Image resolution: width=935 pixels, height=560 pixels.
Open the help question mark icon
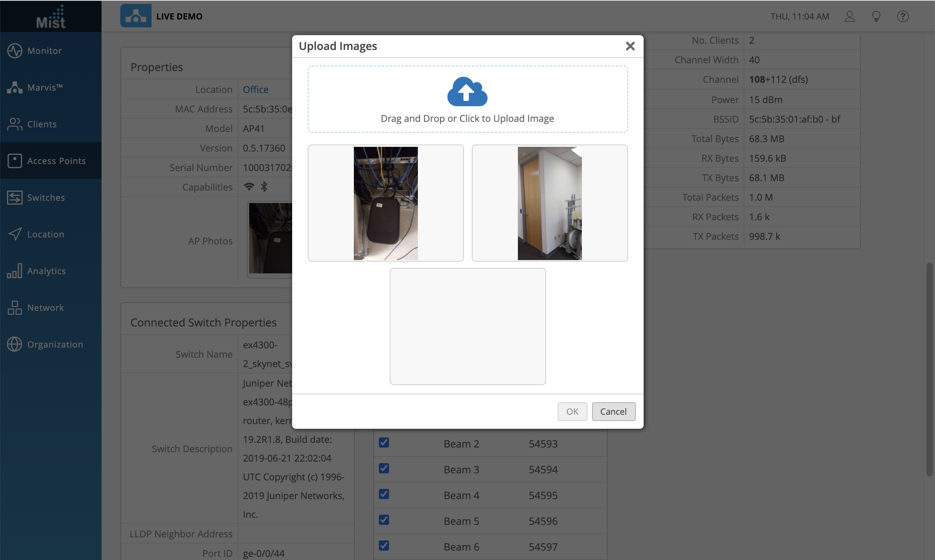[x=903, y=16]
